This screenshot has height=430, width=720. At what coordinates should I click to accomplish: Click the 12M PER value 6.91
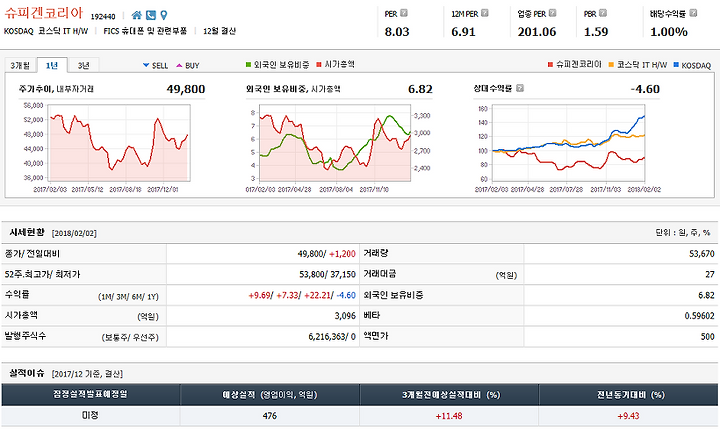463,32
